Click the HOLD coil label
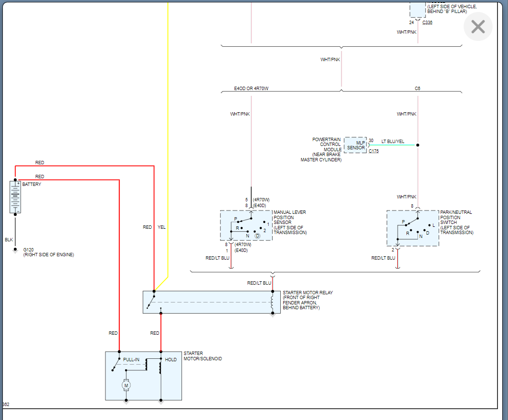 171,360
